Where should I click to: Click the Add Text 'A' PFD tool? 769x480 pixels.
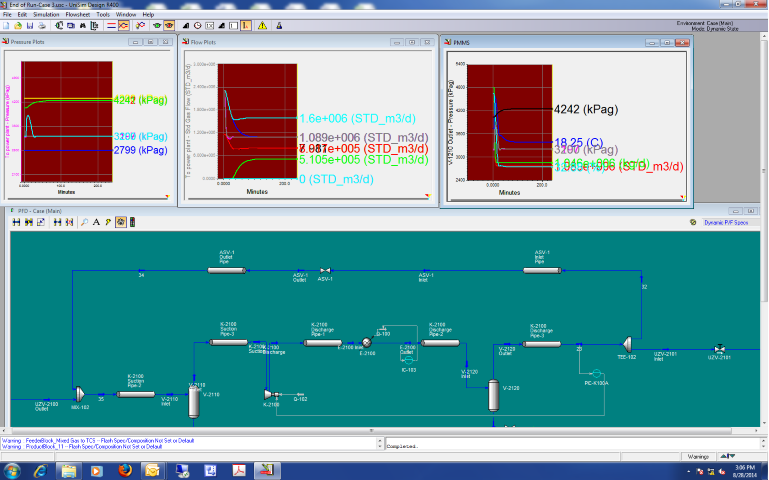pos(96,222)
